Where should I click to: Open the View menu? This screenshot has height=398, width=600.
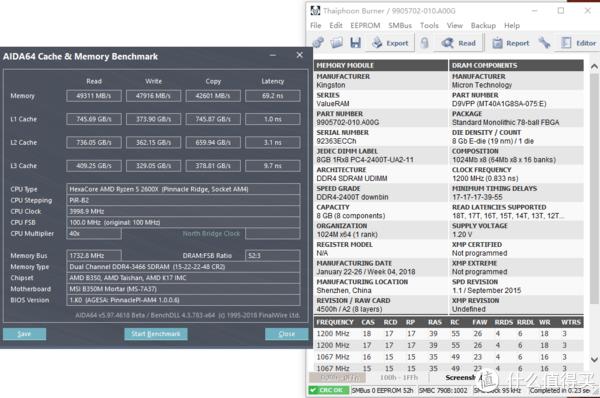click(455, 26)
